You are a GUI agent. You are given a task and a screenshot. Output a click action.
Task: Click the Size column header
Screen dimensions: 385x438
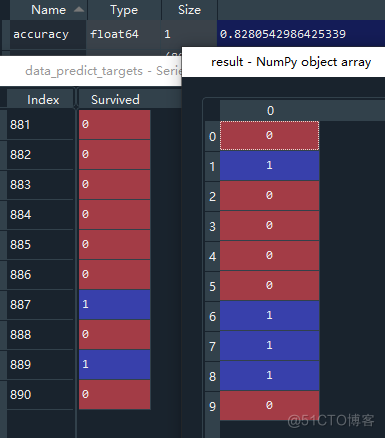[x=189, y=10]
